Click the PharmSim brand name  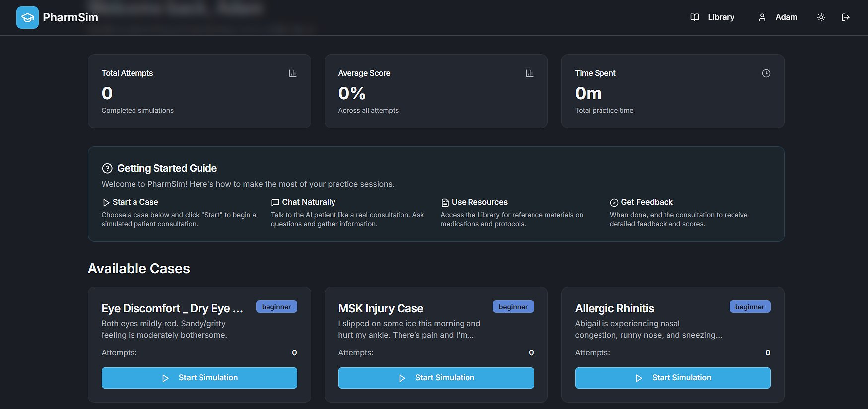click(70, 17)
